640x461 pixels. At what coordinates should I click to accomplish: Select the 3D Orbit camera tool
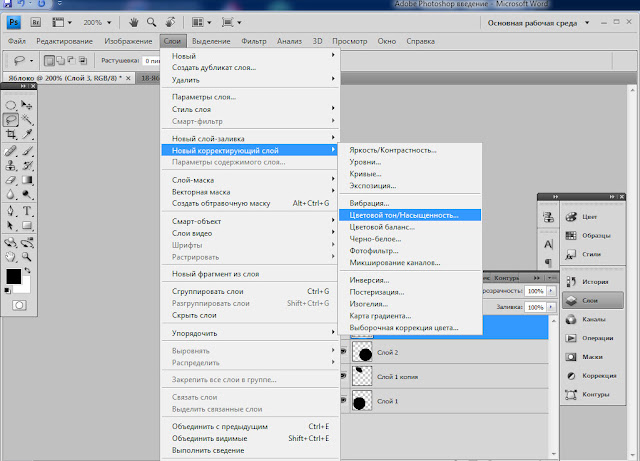click(x=27, y=243)
